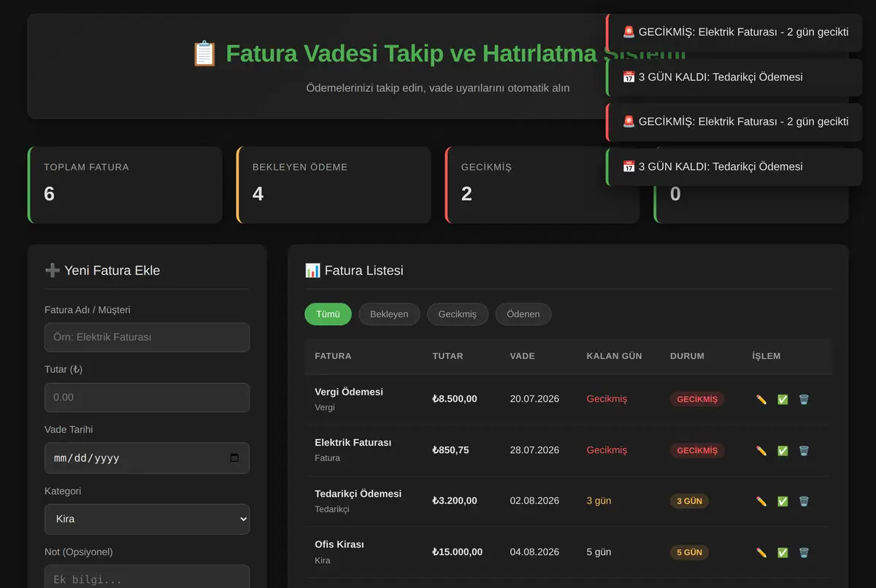Click the 5 GÜN status badge
Screen dimensions: 876x588
[x=689, y=552]
